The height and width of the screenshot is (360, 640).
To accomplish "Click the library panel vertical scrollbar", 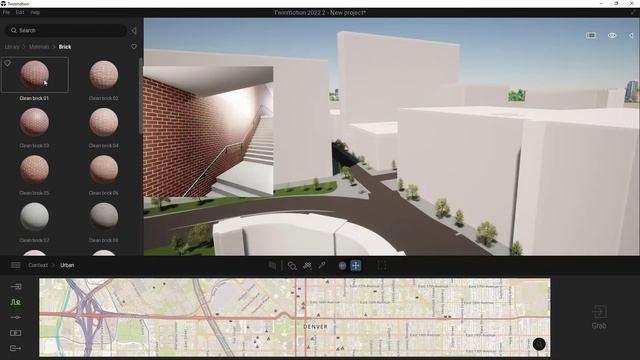I will coord(141,96).
